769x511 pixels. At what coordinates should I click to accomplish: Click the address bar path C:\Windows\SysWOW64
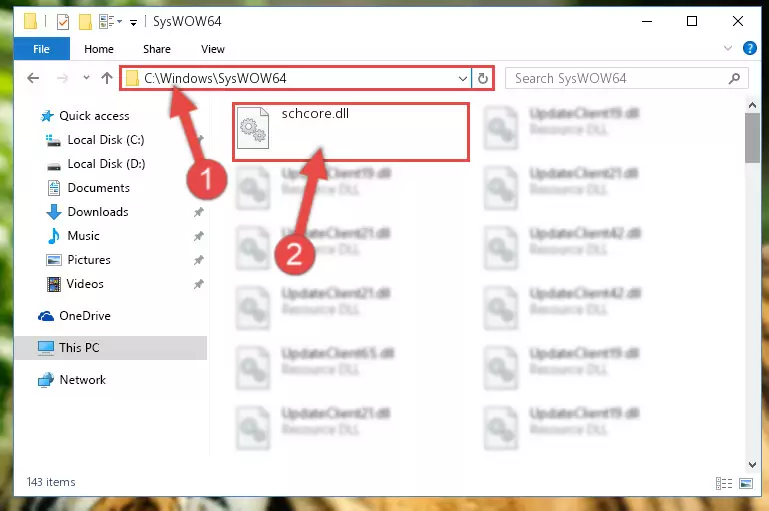[x=215, y=78]
